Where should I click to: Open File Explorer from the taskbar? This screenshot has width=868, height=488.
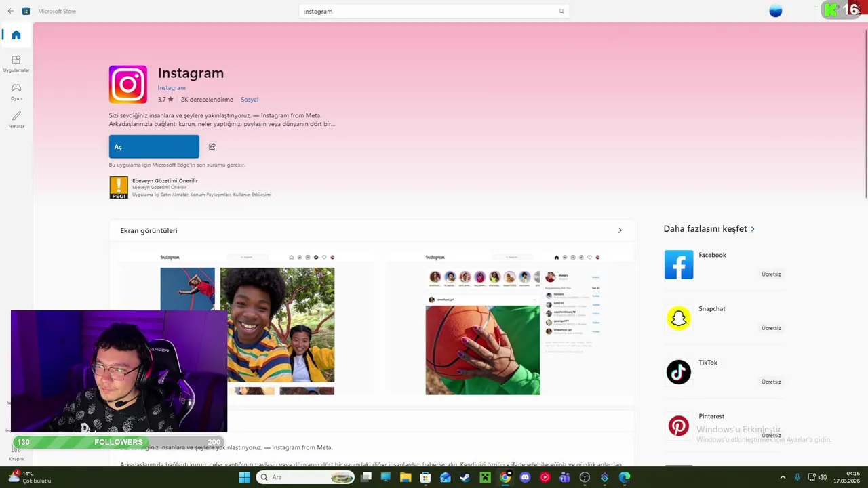coord(406,477)
